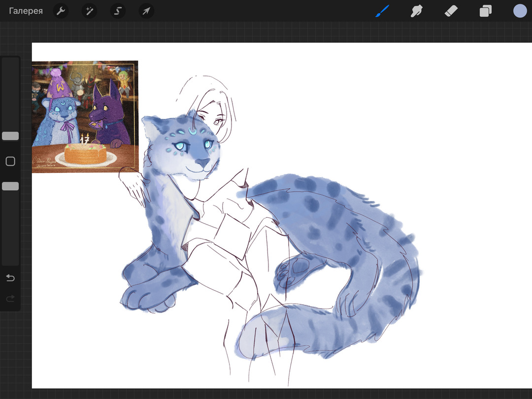Click the snow leopard's nose on the canvas
The height and width of the screenshot is (399, 532).
click(202, 162)
